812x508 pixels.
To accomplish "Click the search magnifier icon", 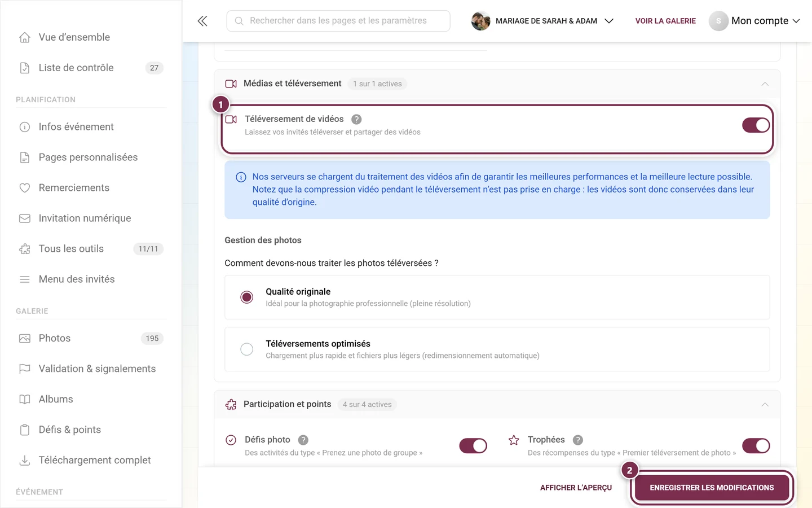I will click(x=239, y=21).
